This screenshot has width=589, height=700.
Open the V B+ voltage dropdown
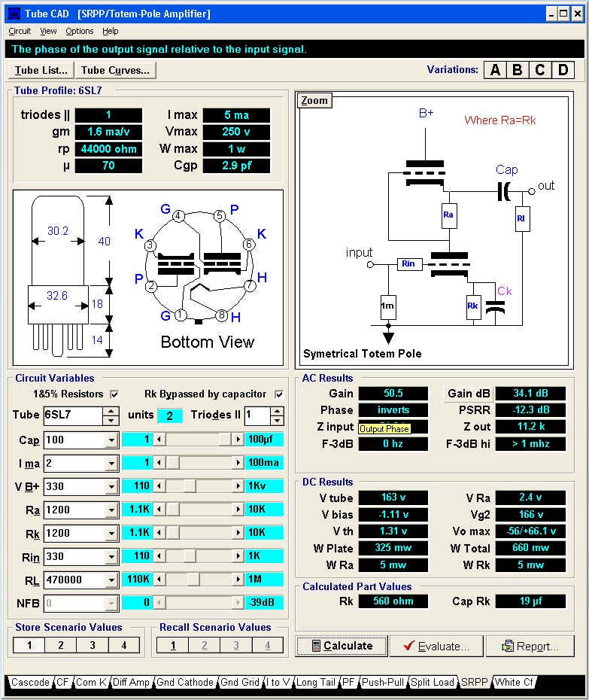pos(111,486)
